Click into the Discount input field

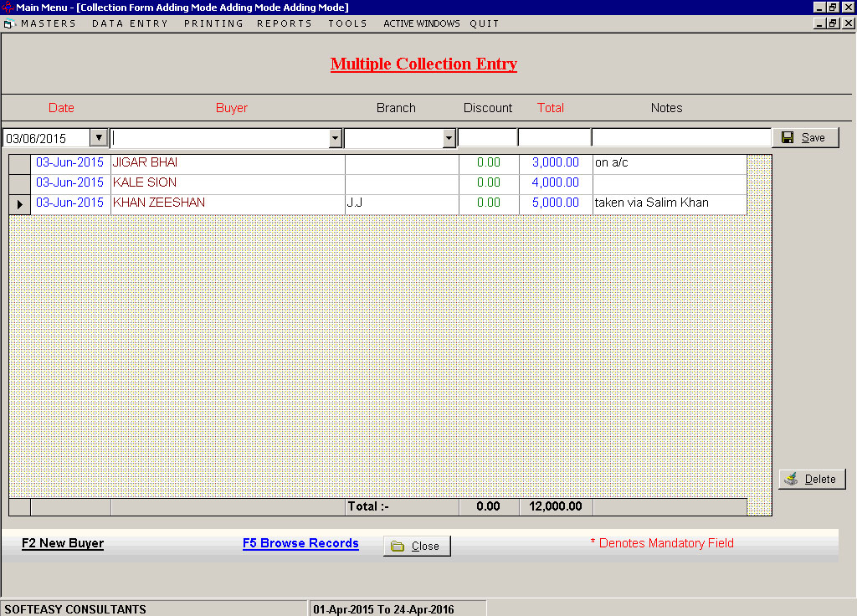pyautogui.click(x=488, y=138)
